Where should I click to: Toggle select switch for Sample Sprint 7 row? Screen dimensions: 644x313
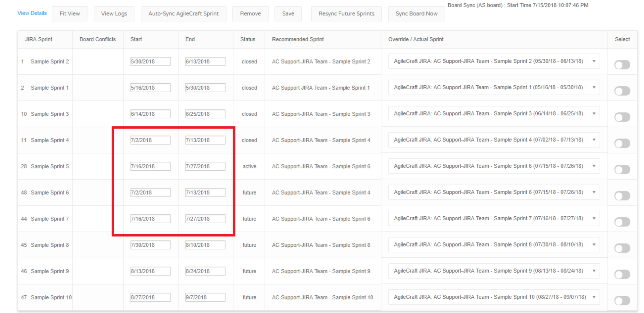click(622, 222)
